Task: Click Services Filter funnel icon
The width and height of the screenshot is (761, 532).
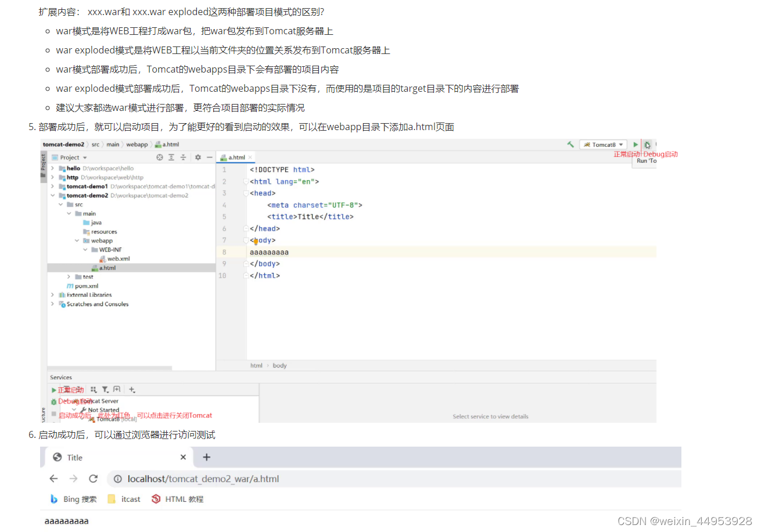Action: pos(105,390)
